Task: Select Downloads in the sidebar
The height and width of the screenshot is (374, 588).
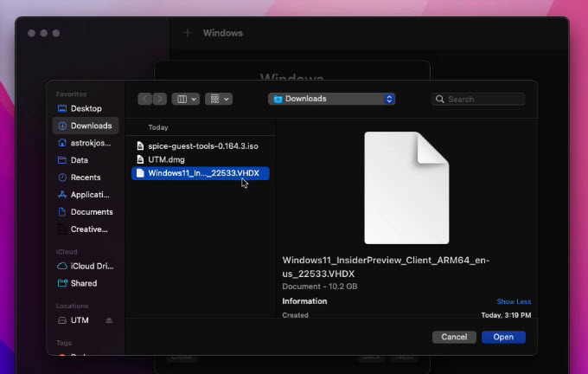Action: [86, 126]
